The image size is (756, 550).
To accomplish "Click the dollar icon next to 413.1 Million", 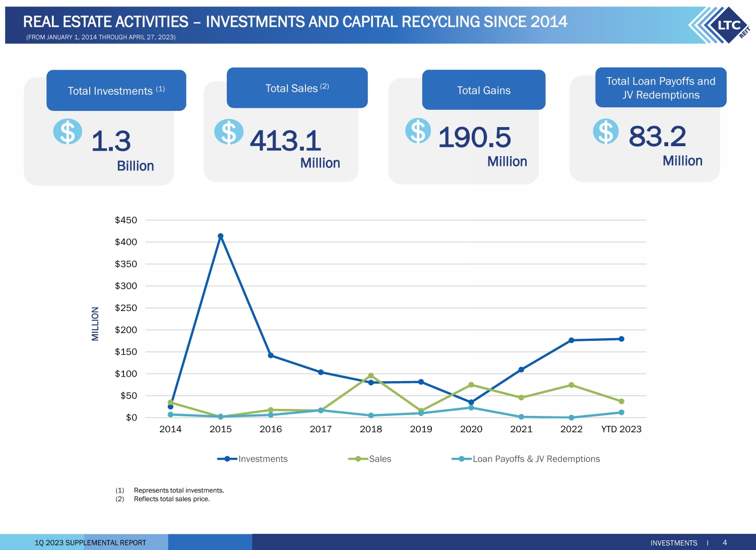I will point(228,132).
